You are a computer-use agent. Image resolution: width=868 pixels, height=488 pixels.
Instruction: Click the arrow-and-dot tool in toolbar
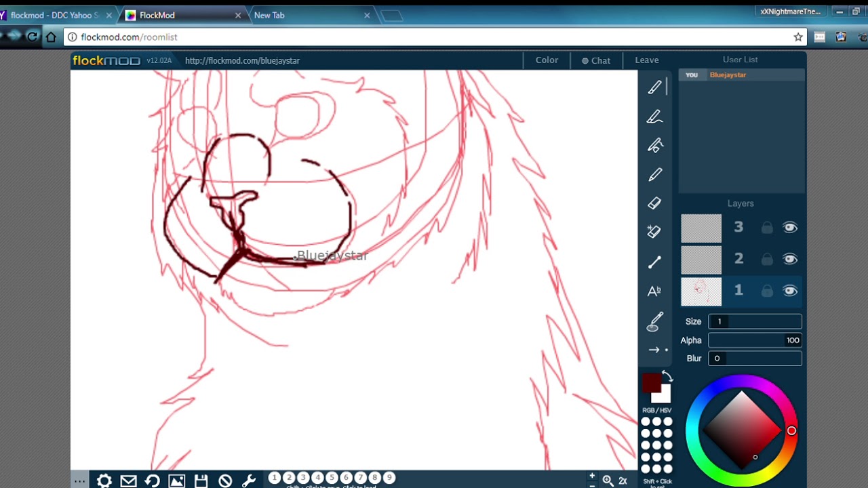(x=657, y=350)
